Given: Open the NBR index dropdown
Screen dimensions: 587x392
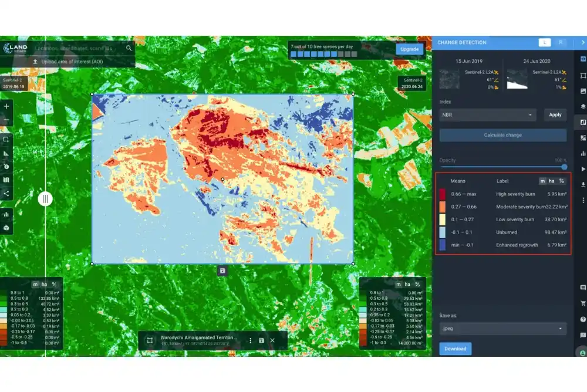Looking at the screenshot, I should (x=487, y=115).
